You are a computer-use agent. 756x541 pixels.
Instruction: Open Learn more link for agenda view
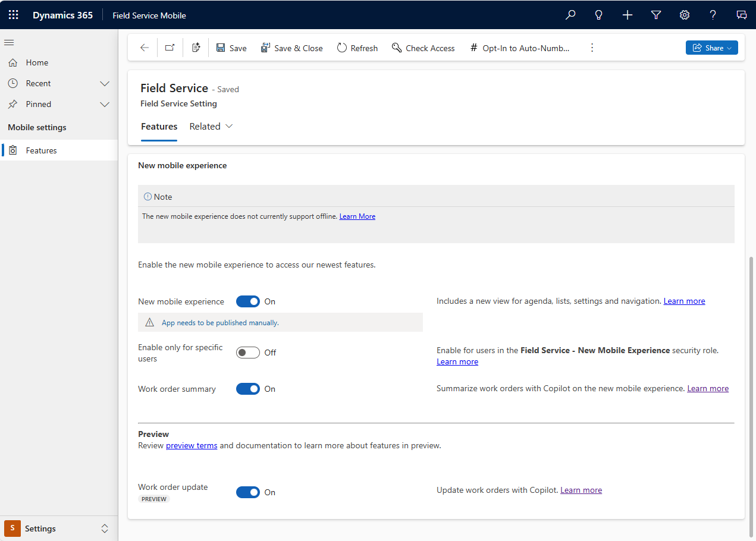coord(684,301)
